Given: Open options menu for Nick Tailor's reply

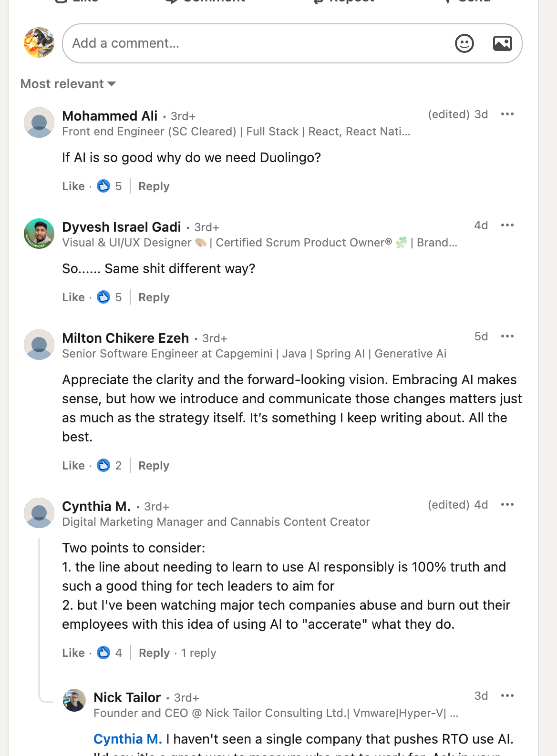Looking at the screenshot, I should pyautogui.click(x=507, y=696).
